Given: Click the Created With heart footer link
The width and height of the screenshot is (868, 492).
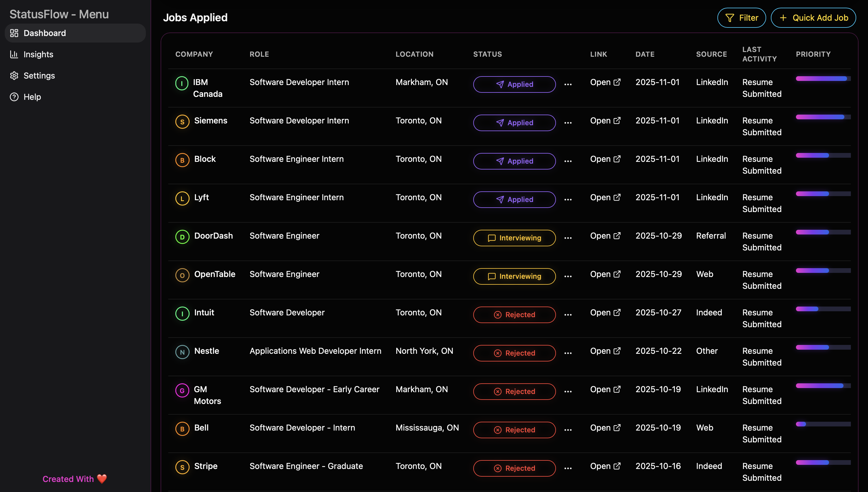Looking at the screenshot, I should (x=74, y=479).
